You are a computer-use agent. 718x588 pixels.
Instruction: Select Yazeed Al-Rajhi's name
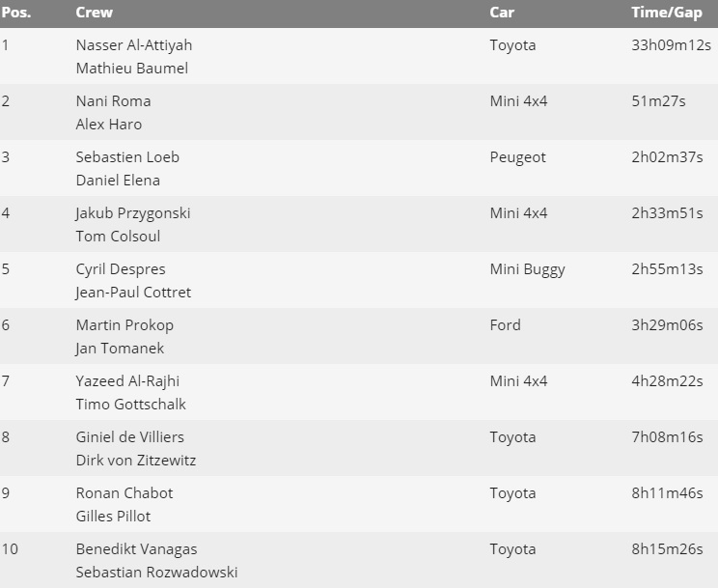coord(127,381)
